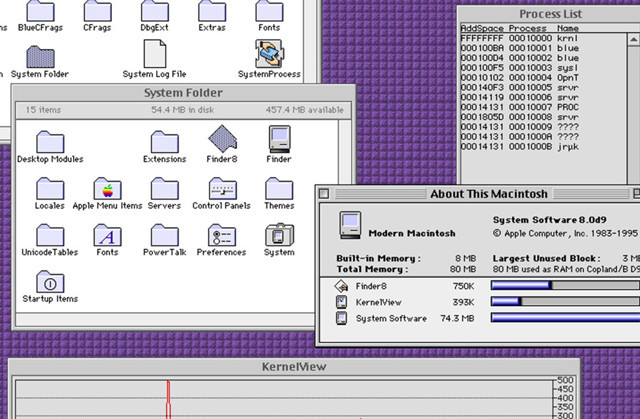The height and width of the screenshot is (419, 640).
Task: Click the KernelView memory usage bar
Action: coord(565,302)
